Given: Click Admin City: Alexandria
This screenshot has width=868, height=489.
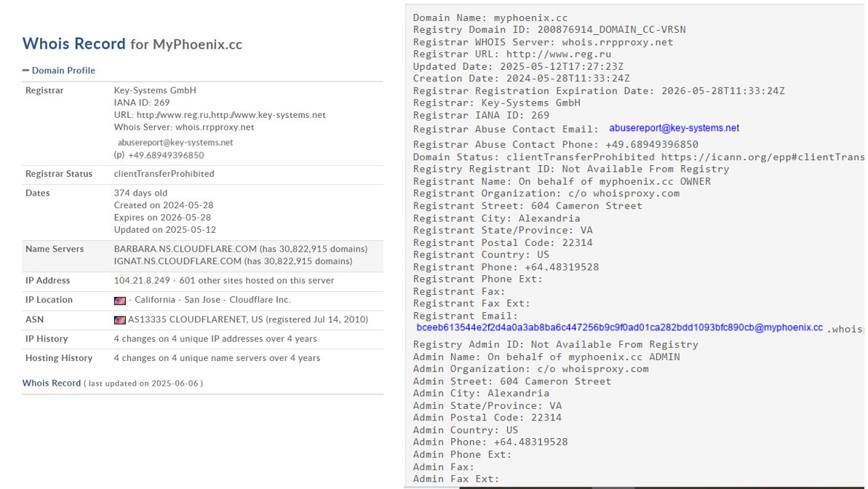Looking at the screenshot, I should (481, 393).
